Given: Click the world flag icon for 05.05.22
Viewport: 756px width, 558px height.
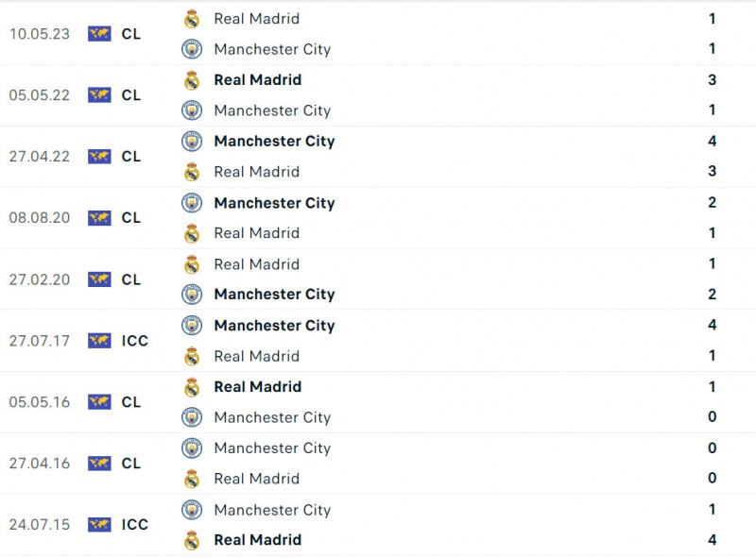Looking at the screenshot, I should point(99,95).
